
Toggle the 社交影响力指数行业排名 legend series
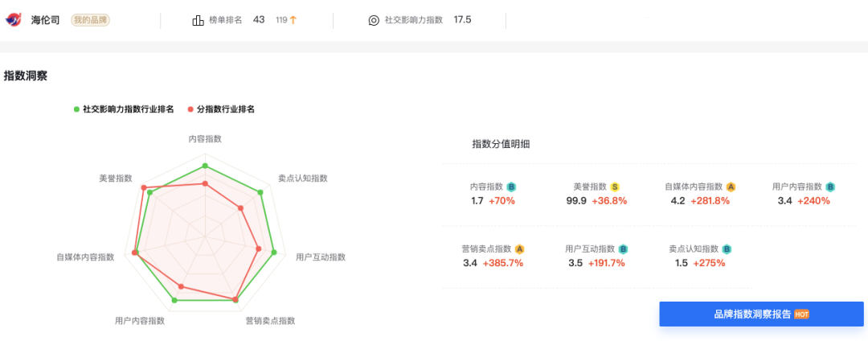coord(123,109)
